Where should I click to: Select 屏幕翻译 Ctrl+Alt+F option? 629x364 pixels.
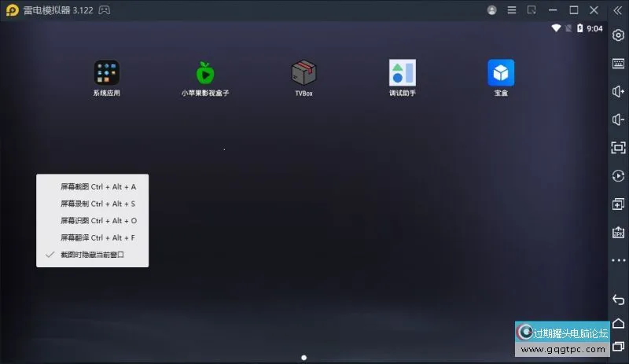click(x=98, y=237)
